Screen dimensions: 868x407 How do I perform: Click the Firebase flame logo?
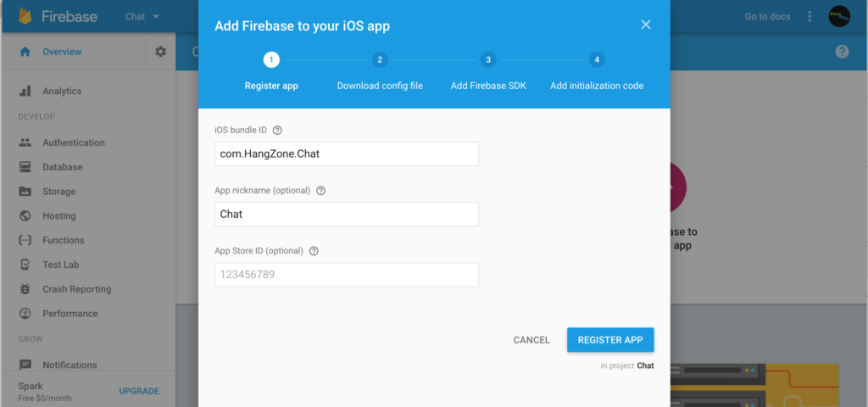pyautogui.click(x=25, y=16)
